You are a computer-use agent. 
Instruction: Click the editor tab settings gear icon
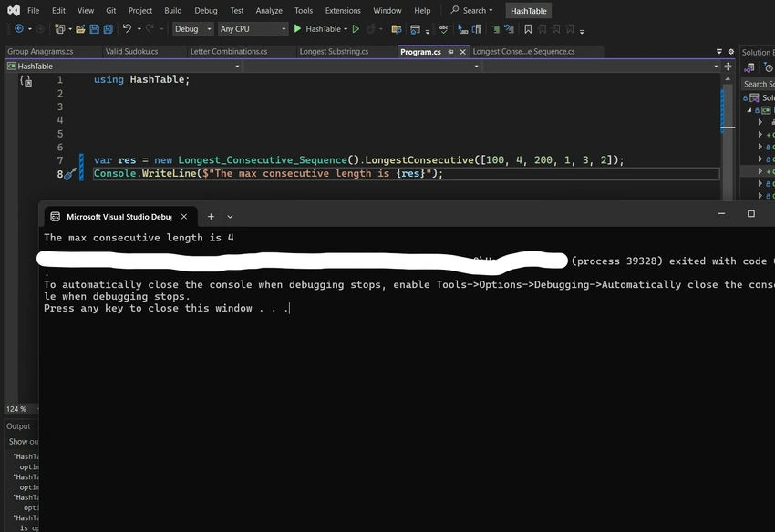coord(731,51)
